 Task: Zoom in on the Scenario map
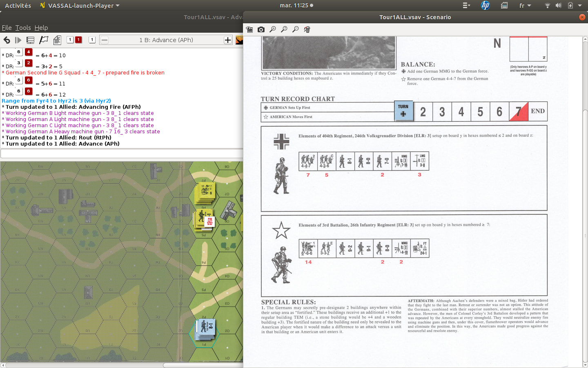pyautogui.click(x=273, y=29)
